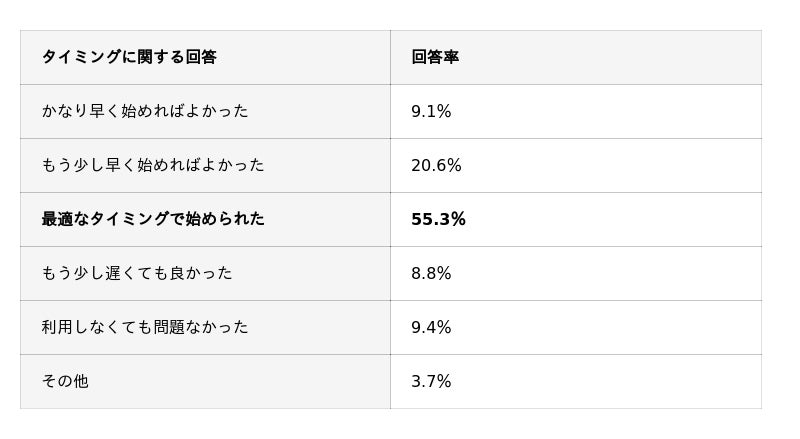
Task: Click the bold 55.3% value
Action: tap(438, 220)
